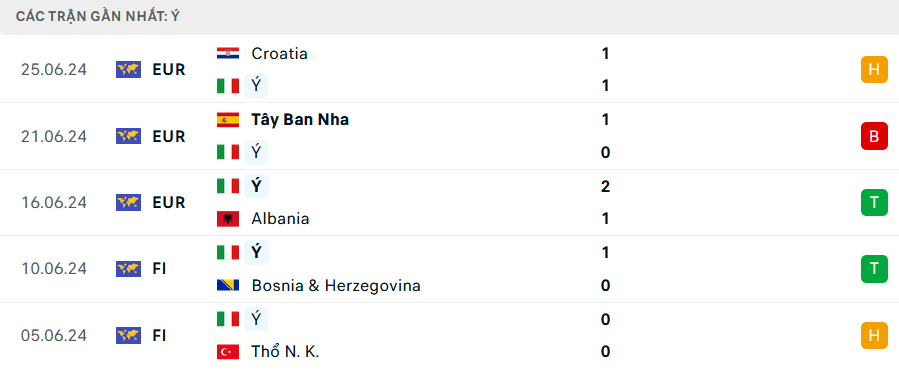
Task: Select the EUR competition label on 21.06.24
Action: click(169, 136)
